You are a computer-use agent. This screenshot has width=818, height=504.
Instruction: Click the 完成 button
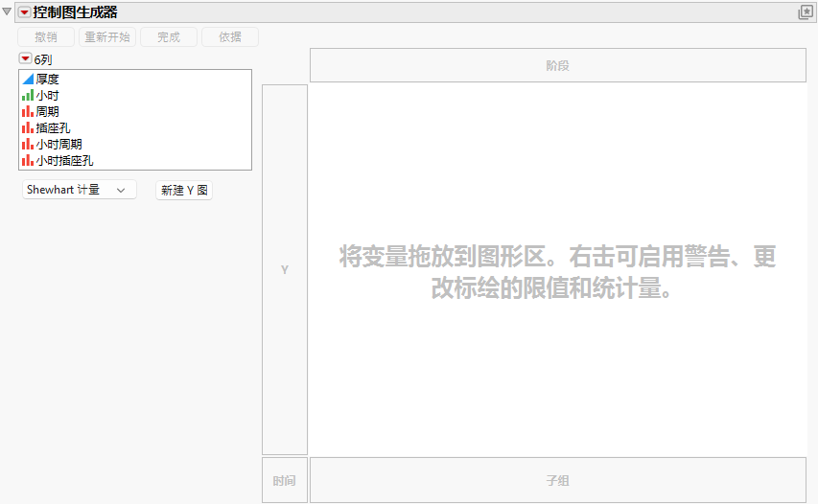click(169, 37)
